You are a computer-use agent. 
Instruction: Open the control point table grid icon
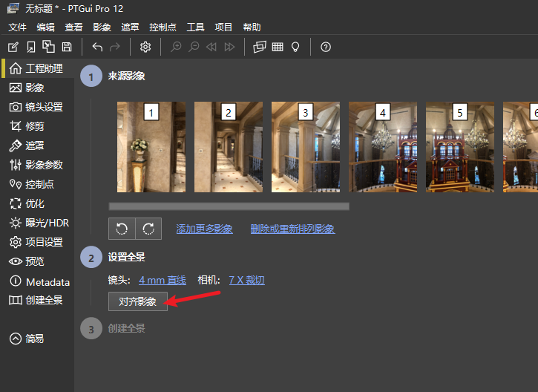click(278, 47)
